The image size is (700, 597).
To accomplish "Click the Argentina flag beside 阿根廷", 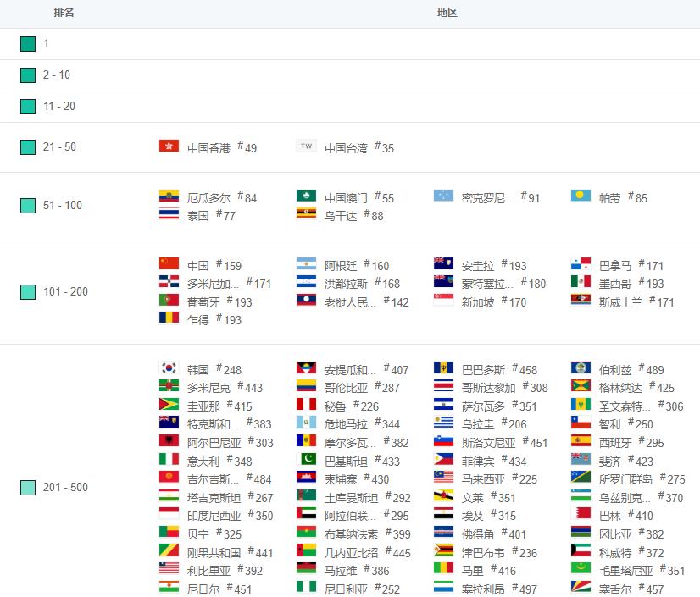I will click(306, 263).
